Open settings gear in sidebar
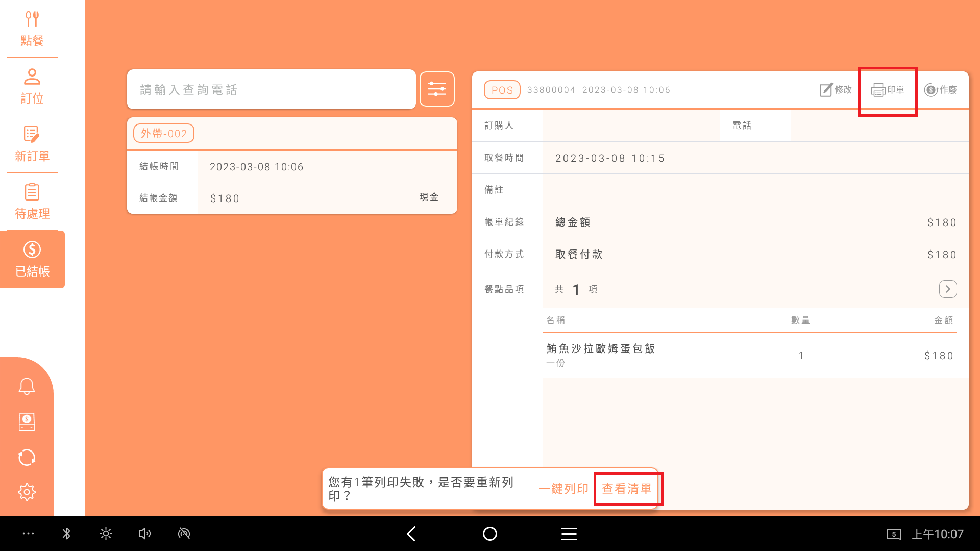This screenshot has width=980, height=551. click(x=27, y=492)
